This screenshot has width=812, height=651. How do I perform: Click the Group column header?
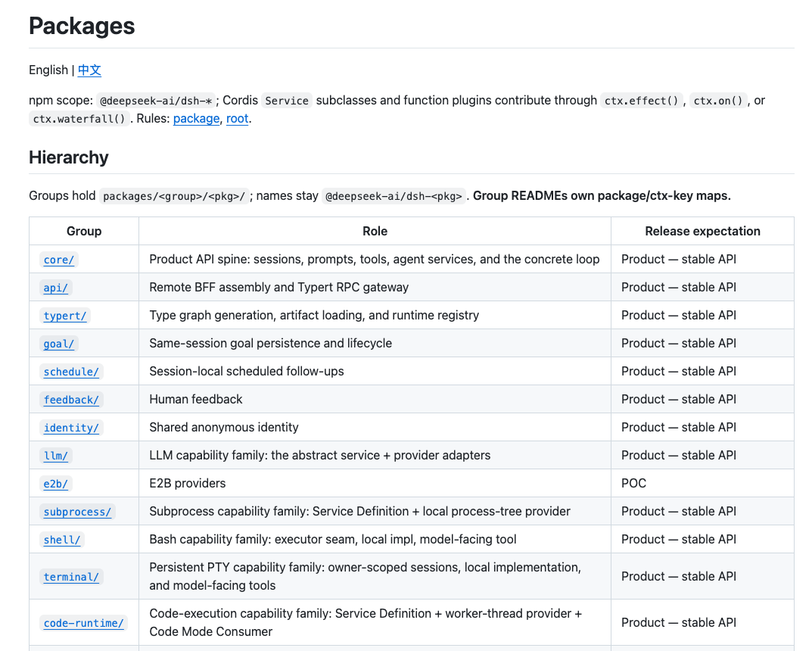[84, 231]
